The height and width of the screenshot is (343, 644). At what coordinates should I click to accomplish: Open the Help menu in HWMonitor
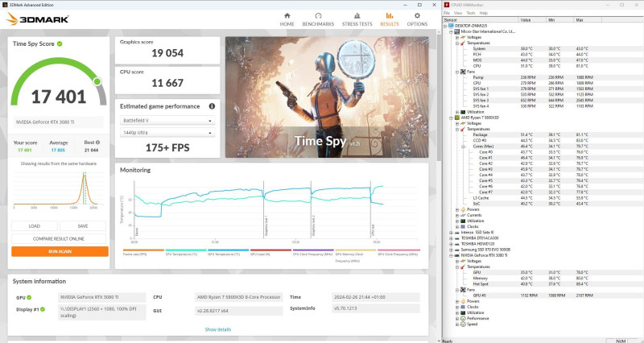[x=484, y=13]
